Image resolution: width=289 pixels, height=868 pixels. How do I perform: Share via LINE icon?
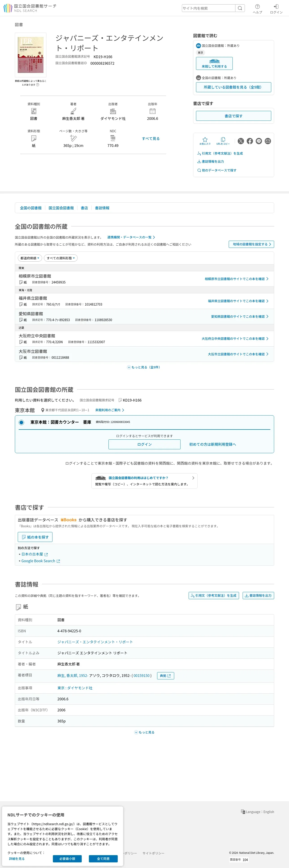click(x=259, y=141)
